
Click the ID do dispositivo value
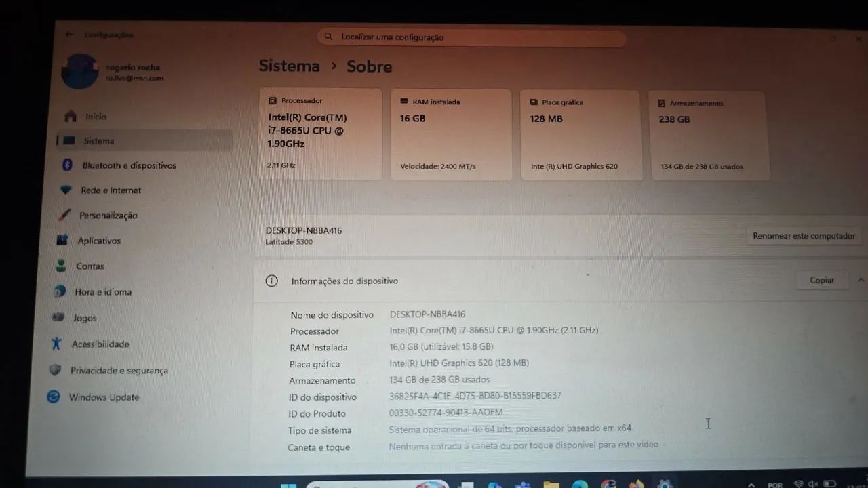(475, 396)
